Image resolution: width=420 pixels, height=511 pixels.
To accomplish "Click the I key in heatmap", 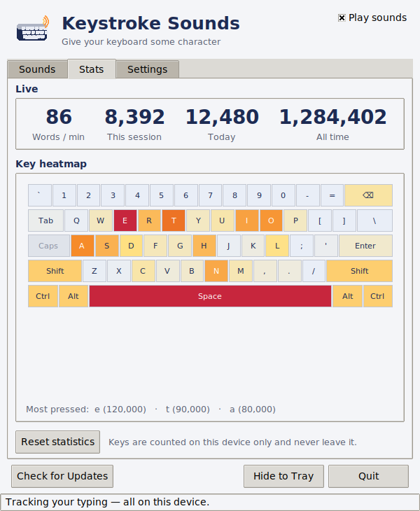I will (246, 220).
